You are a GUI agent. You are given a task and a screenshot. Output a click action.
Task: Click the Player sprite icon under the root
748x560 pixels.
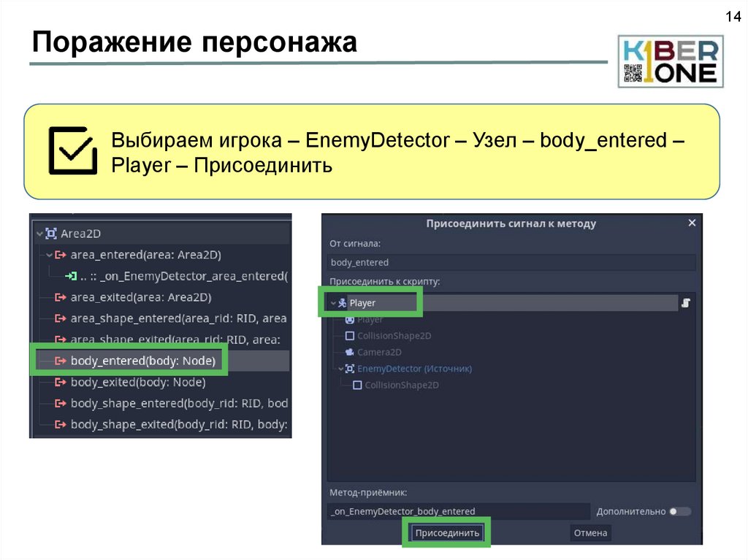[349, 320]
